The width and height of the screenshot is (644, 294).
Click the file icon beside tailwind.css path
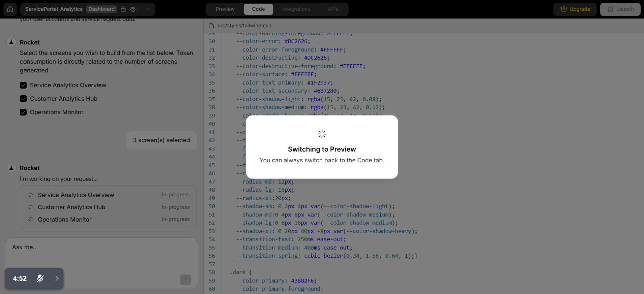pos(212,26)
